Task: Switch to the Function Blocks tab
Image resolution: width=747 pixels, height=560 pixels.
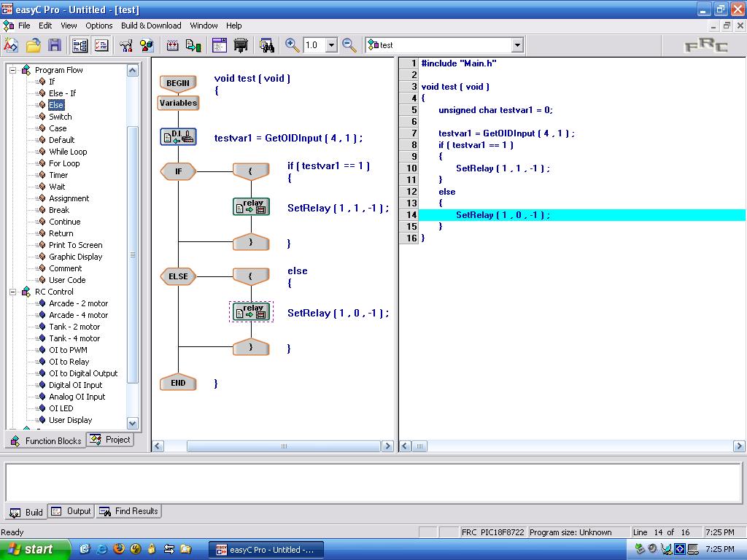Action: 46,441
